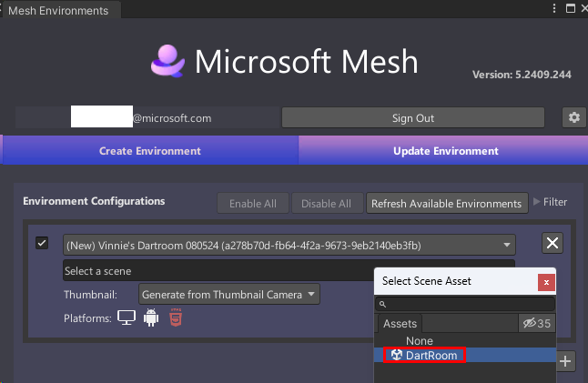Click the DartRoom Unity scene icon

(396, 355)
